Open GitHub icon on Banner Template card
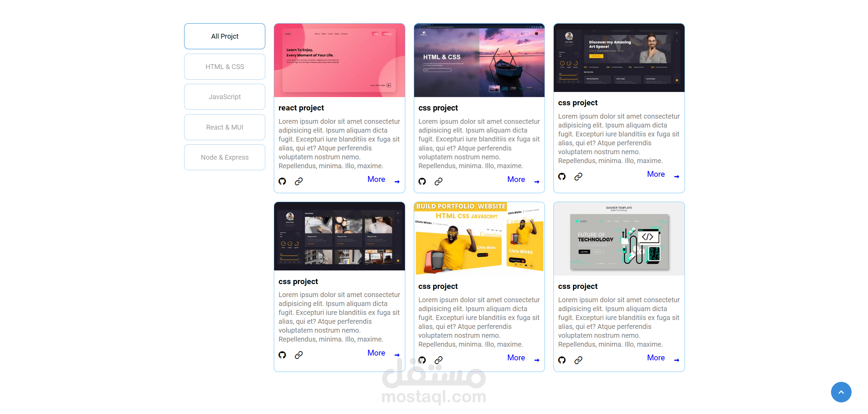The height and width of the screenshot is (414, 868). point(562,360)
